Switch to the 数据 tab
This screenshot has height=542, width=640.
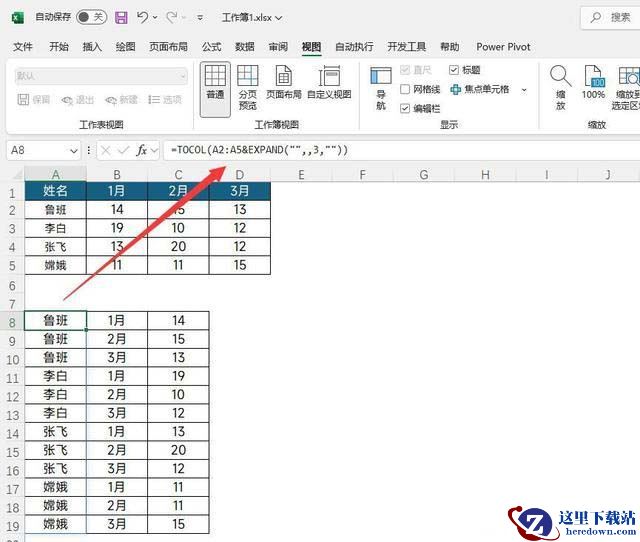point(244,47)
